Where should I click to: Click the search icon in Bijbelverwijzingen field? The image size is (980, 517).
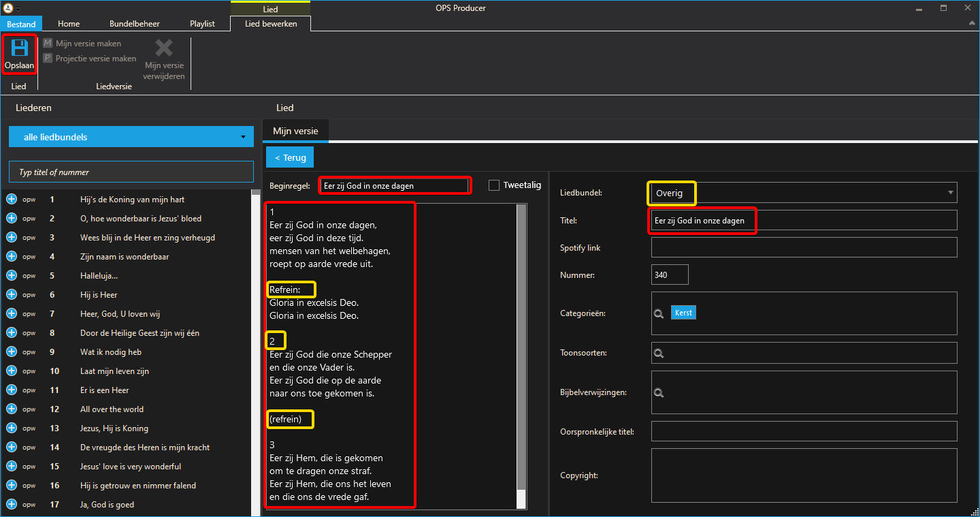pos(659,392)
